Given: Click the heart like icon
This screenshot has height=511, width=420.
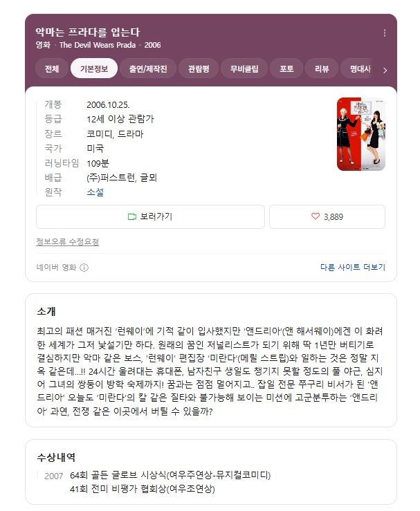Looking at the screenshot, I should tap(316, 216).
